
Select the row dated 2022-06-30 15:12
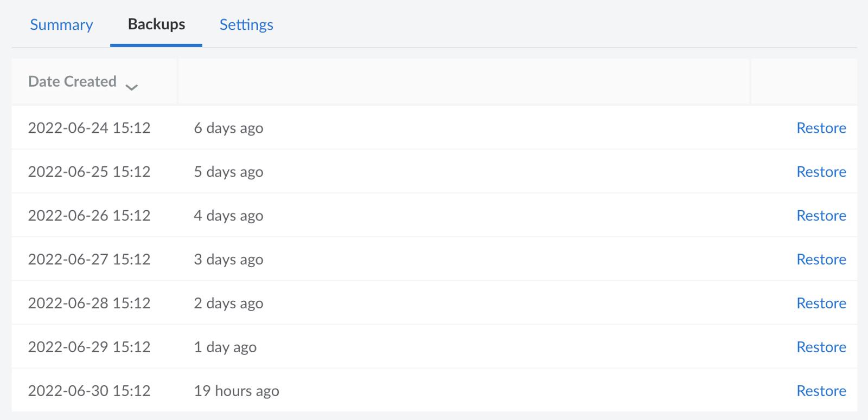point(90,390)
